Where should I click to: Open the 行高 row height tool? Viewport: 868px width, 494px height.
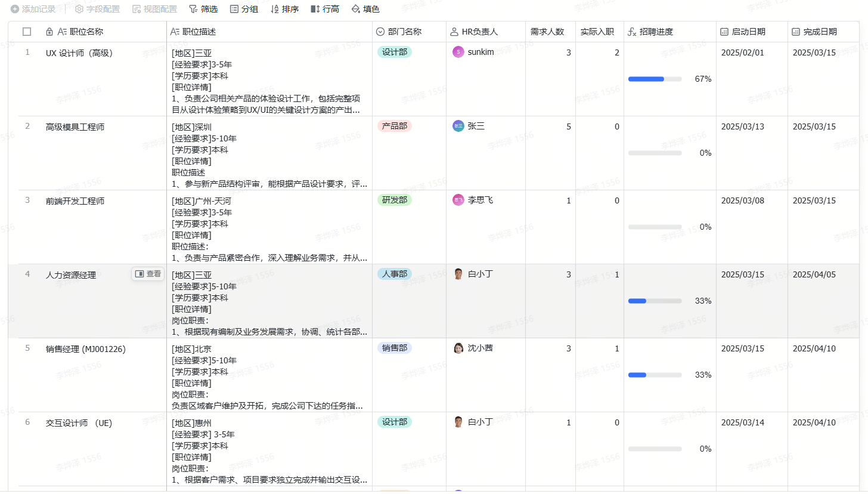(x=325, y=9)
